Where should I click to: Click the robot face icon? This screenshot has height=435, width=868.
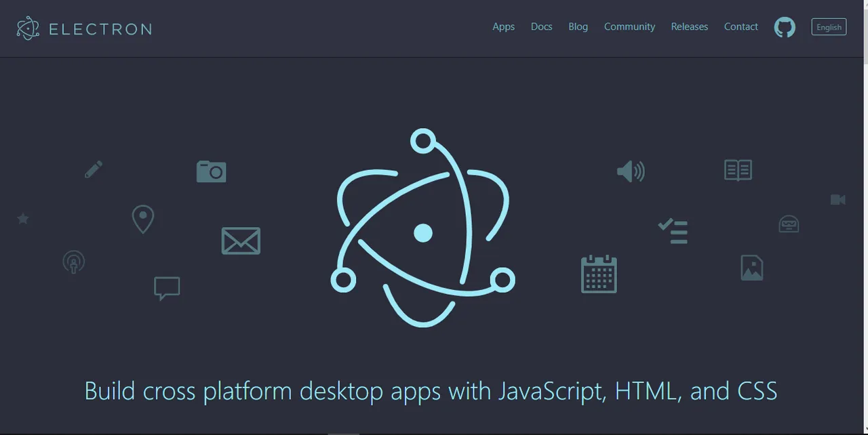click(789, 224)
